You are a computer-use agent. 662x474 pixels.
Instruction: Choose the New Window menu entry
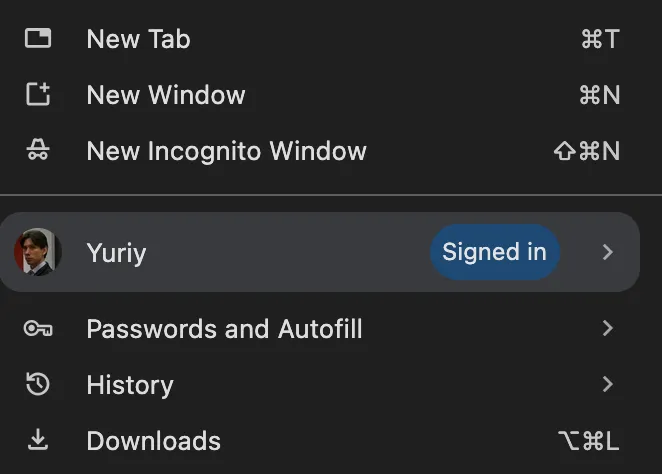tap(166, 95)
